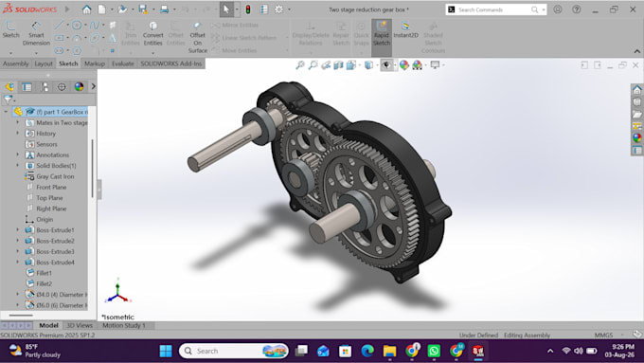Open the Instant2D tool
Image resolution: width=644 pixels, height=363 pixels.
tap(405, 29)
